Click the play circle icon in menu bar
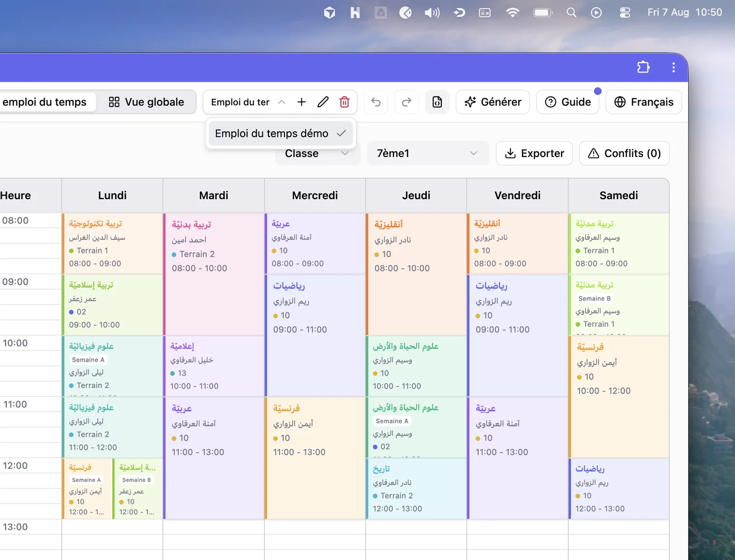This screenshot has height=560, width=735. click(596, 12)
